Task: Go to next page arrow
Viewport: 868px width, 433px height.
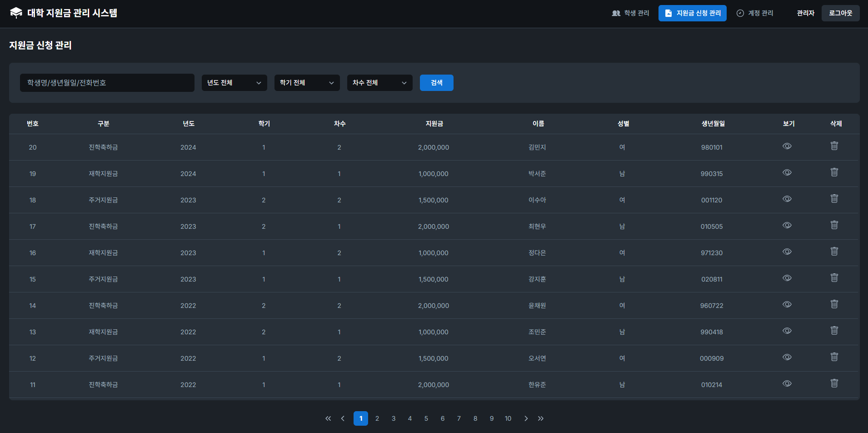Action: coord(526,418)
